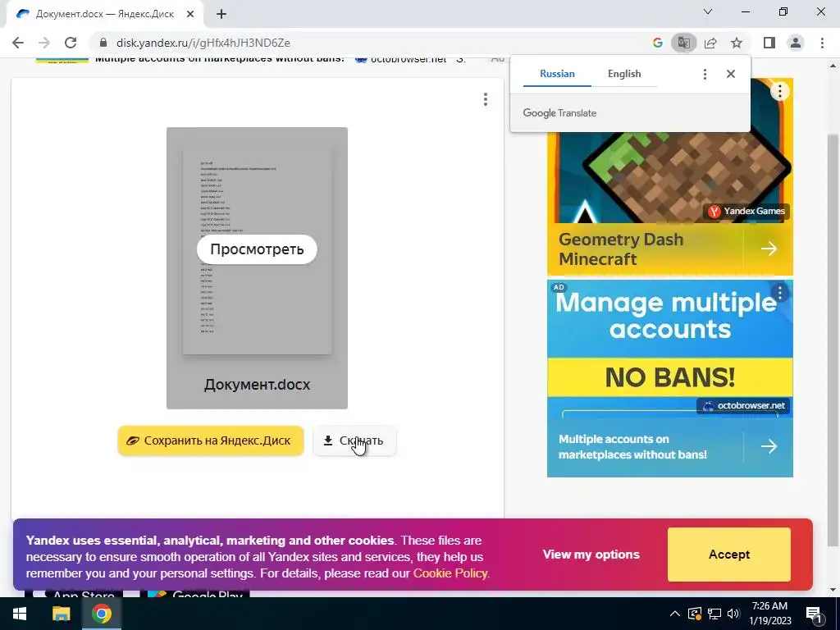Open Geometry Dash Minecraft ad arrow
Viewport: 840px width, 630px height.
[x=769, y=249]
